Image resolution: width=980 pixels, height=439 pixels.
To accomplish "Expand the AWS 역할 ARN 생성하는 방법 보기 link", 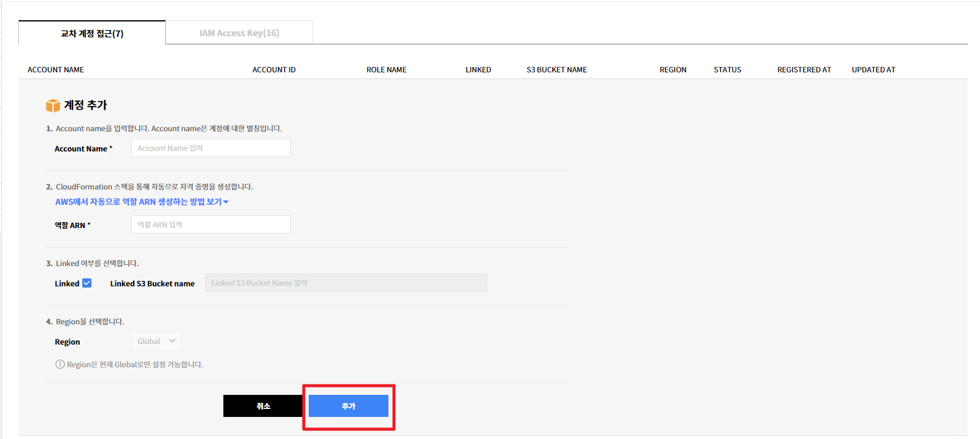I will (142, 202).
